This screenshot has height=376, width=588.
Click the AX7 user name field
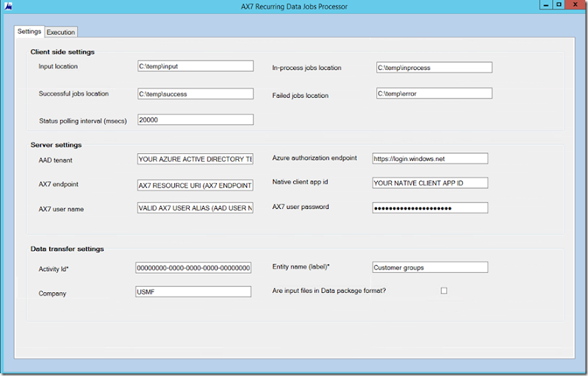point(196,208)
